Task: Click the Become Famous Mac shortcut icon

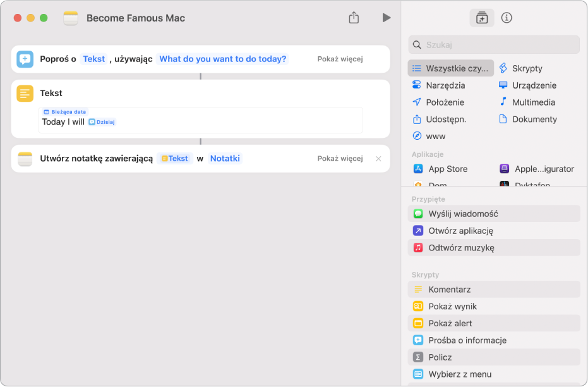Action: 71,18
